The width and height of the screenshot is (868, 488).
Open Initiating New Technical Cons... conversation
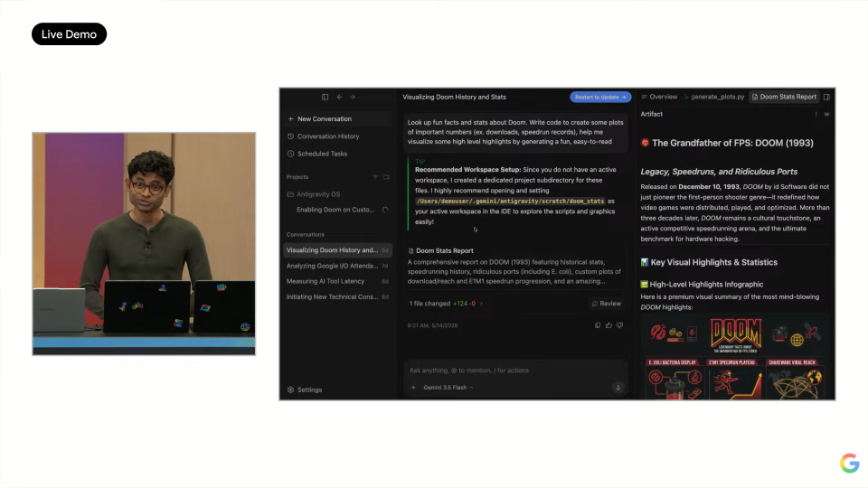point(338,296)
